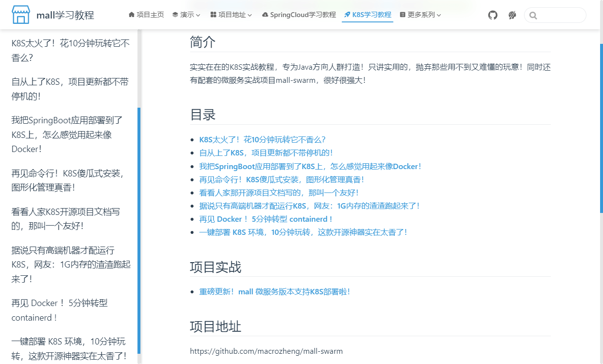Image resolution: width=603 pixels, height=364 pixels.
Task: Open link 看看人家那开源项目文档写的 in 目录
Action: (x=279, y=192)
